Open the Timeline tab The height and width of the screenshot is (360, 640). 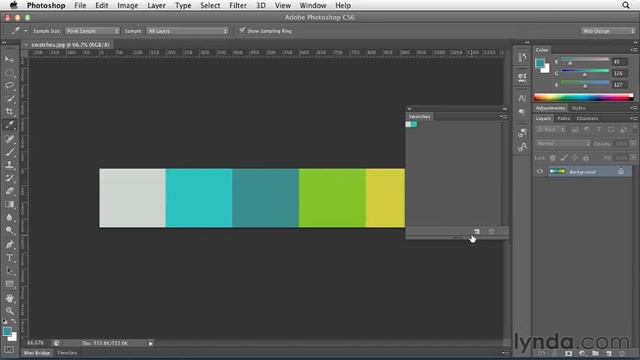coord(67,353)
